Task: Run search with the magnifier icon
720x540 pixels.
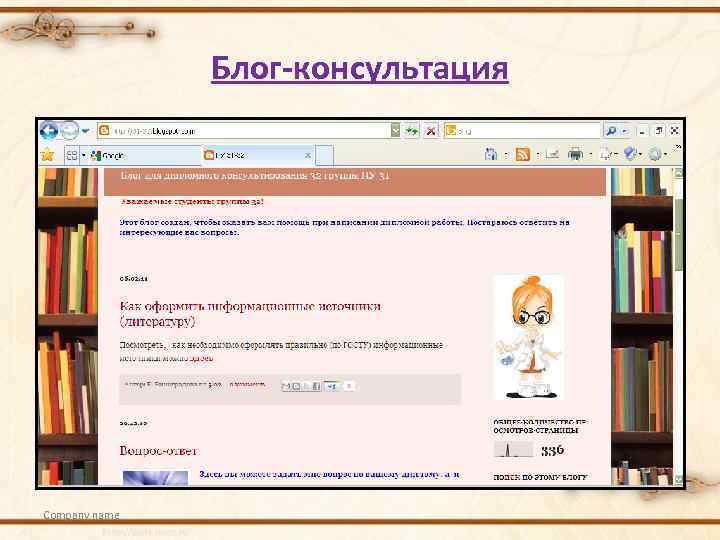Action: point(611,131)
